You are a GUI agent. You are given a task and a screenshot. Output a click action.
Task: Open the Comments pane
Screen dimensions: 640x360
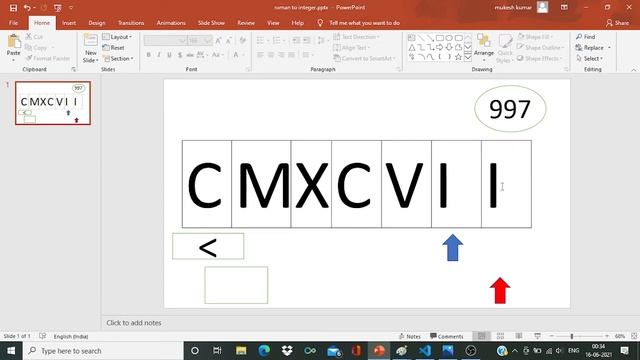447,336
